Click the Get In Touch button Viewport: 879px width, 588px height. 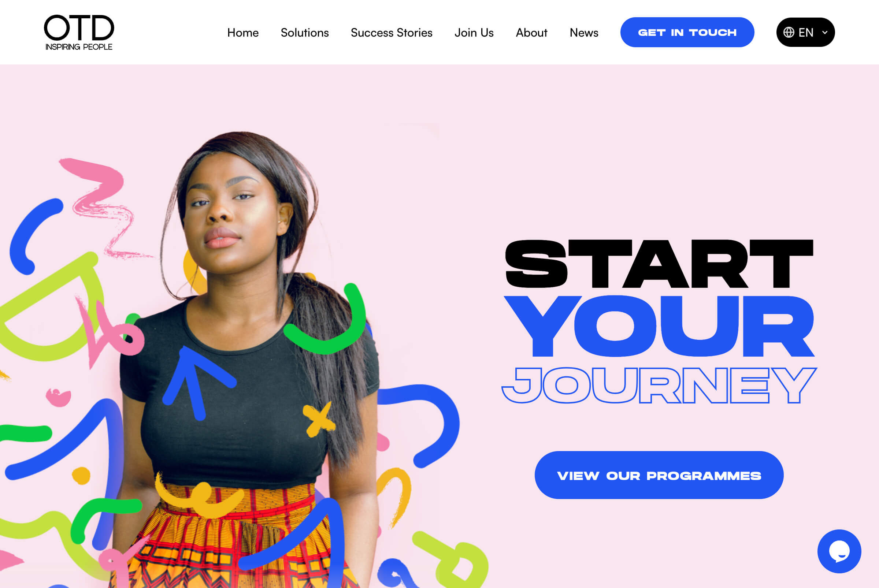point(687,32)
